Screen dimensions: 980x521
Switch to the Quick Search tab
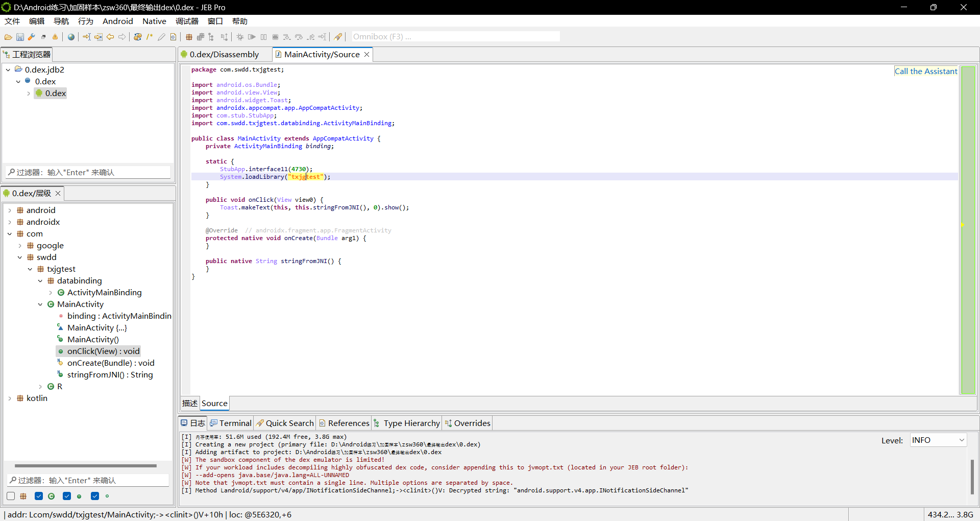[285, 423]
